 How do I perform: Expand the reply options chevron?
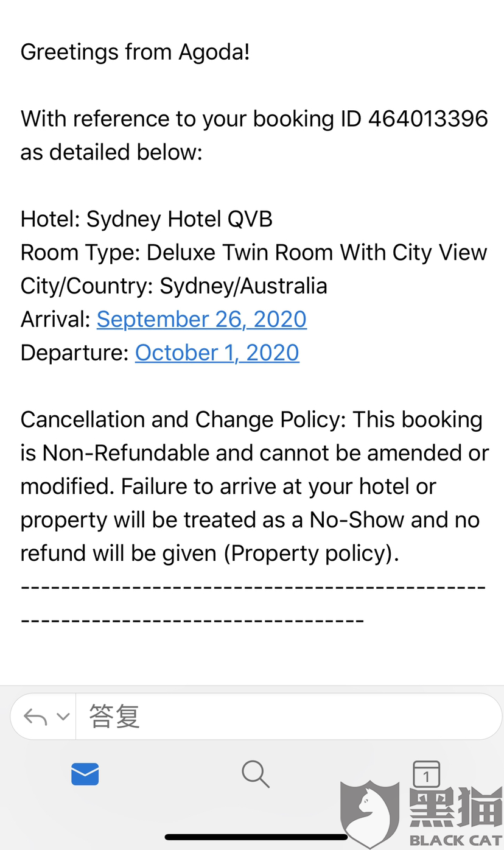click(x=63, y=717)
